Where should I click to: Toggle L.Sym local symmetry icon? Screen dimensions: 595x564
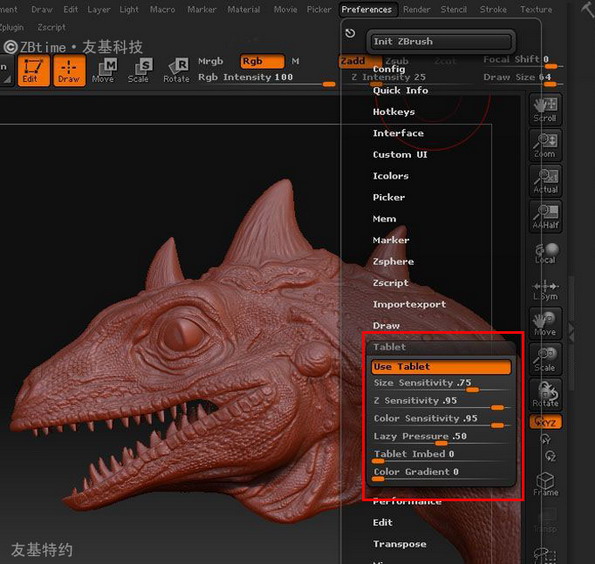(x=545, y=290)
